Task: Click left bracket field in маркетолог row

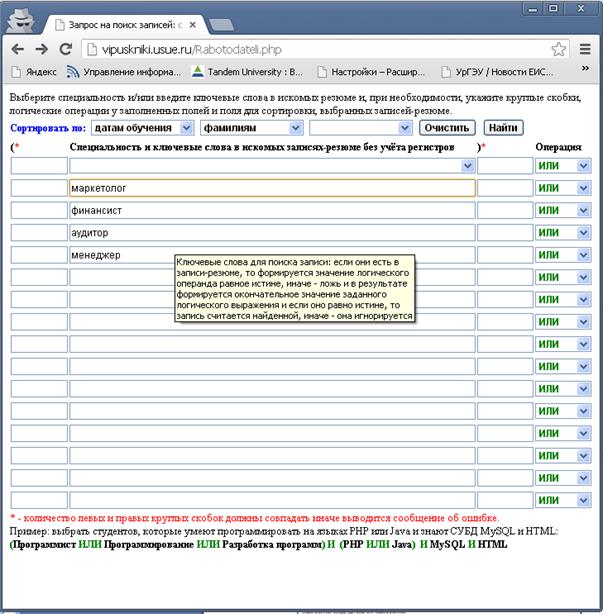Action: 39,188
